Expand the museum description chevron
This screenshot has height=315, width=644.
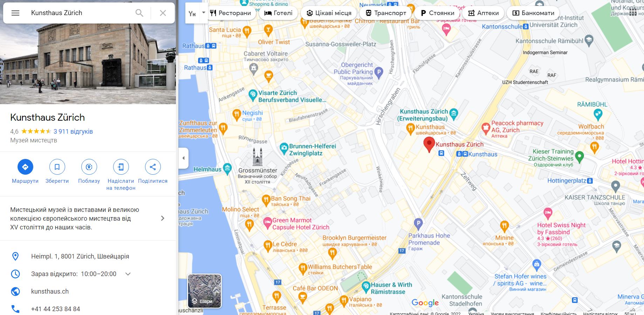click(x=162, y=218)
